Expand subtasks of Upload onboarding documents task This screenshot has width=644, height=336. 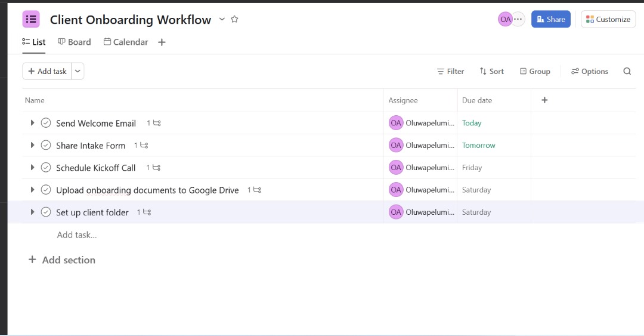point(32,190)
